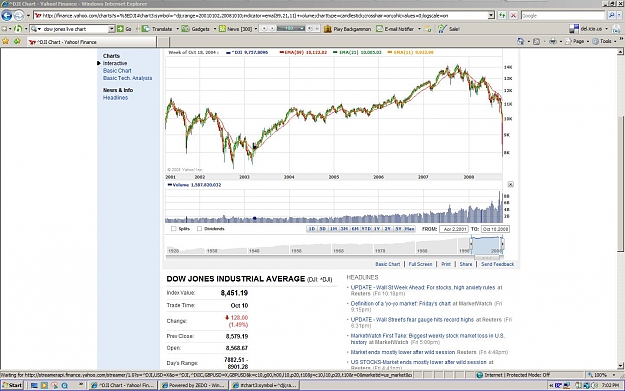
Task: Expand the Page menu dropdown
Action: click(x=588, y=41)
